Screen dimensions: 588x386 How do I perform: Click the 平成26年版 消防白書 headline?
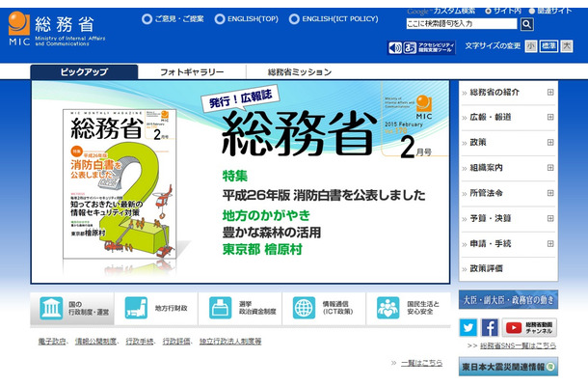point(324,195)
